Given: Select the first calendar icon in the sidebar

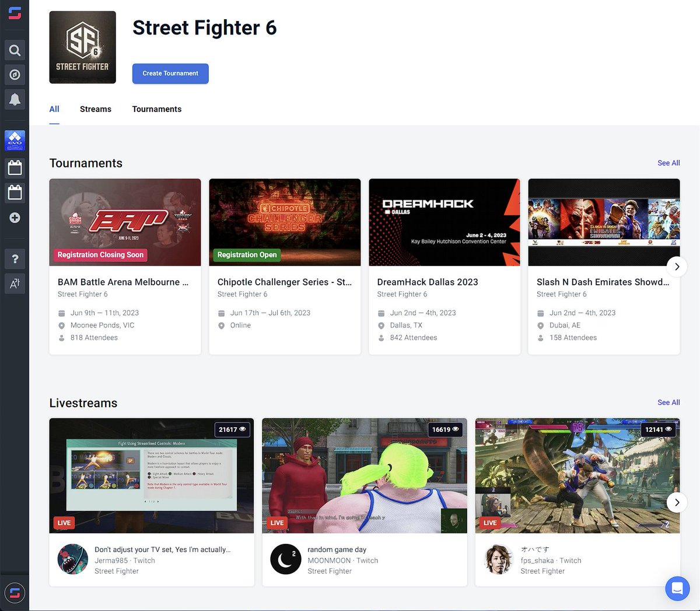Looking at the screenshot, I should click(x=15, y=167).
